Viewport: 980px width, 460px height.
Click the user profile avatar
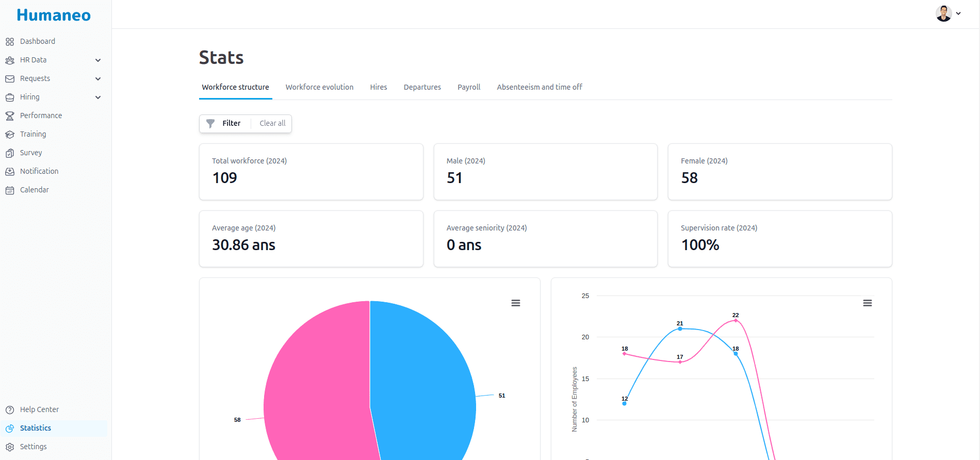[x=944, y=13]
